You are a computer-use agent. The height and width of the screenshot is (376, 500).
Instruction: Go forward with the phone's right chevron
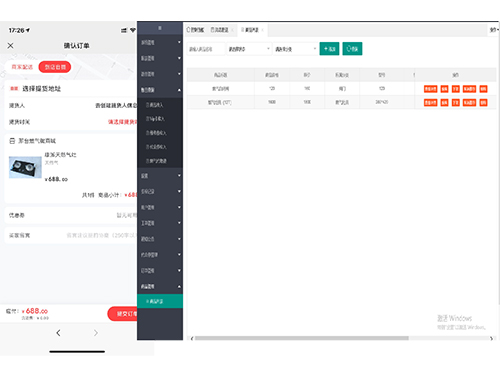[96, 333]
